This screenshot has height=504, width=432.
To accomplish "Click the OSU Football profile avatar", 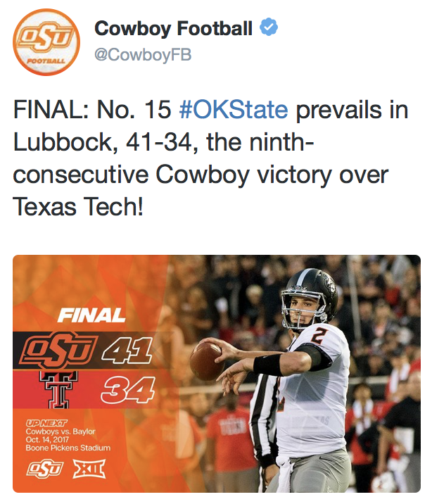I will [46, 44].
